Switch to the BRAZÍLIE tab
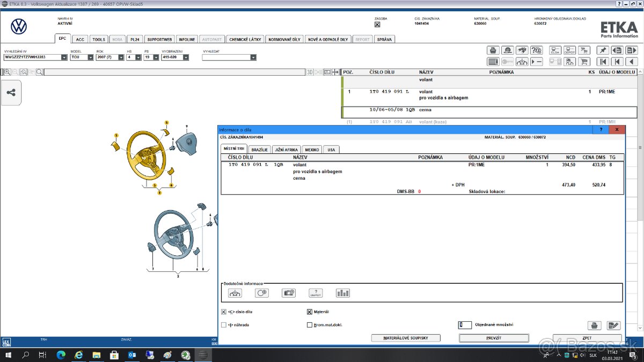This screenshot has width=644, height=362. [259, 150]
